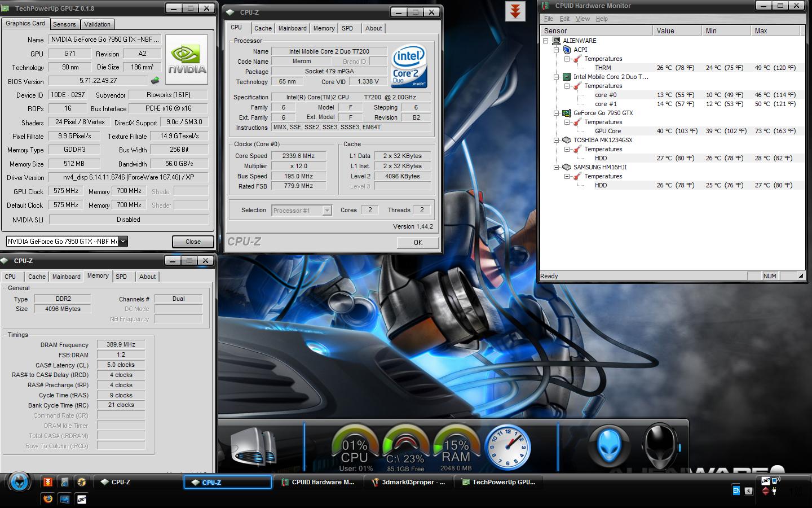The height and width of the screenshot is (508, 812).
Task: Open the Alienware computer dock icon
Action: pyautogui.click(x=254, y=447)
